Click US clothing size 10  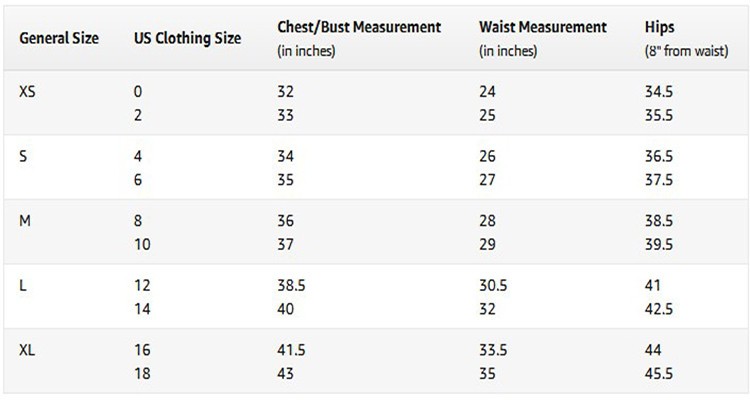[x=142, y=244]
